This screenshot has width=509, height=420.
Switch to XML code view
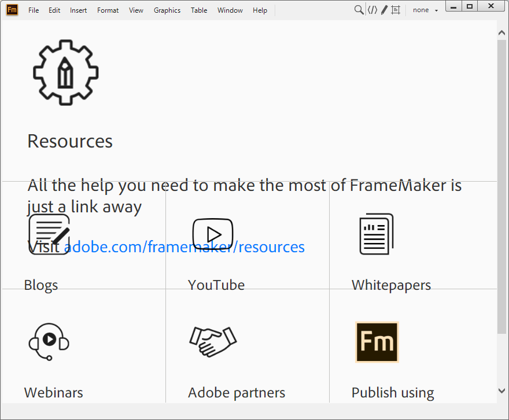tap(372, 10)
